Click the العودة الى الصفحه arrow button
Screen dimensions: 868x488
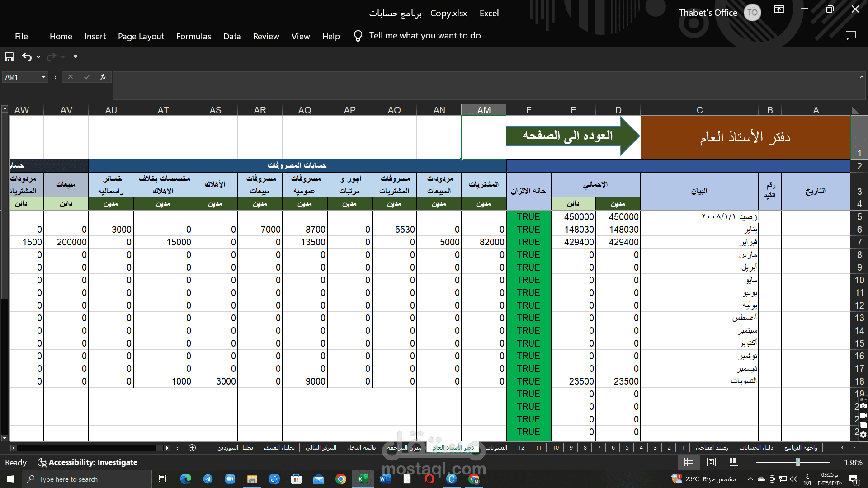click(x=573, y=136)
